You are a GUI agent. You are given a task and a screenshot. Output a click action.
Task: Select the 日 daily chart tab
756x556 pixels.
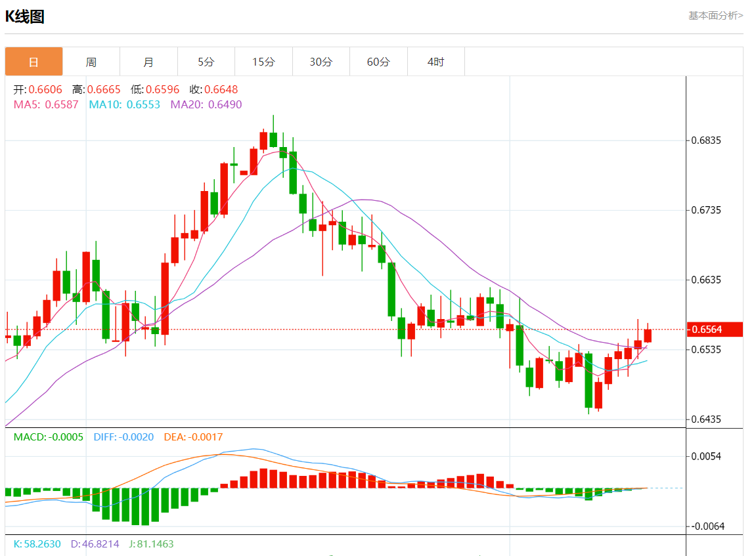34,62
